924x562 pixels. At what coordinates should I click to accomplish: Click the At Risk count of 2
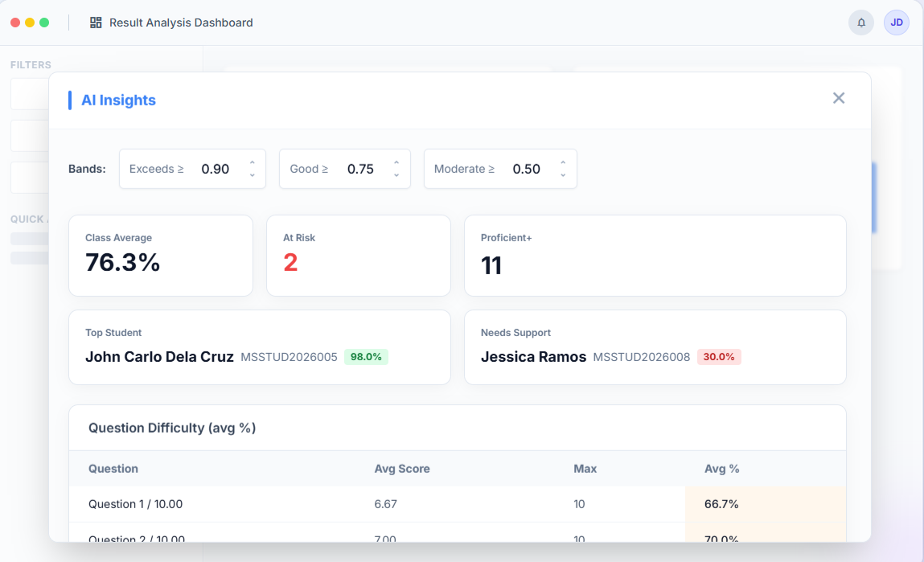(x=290, y=263)
